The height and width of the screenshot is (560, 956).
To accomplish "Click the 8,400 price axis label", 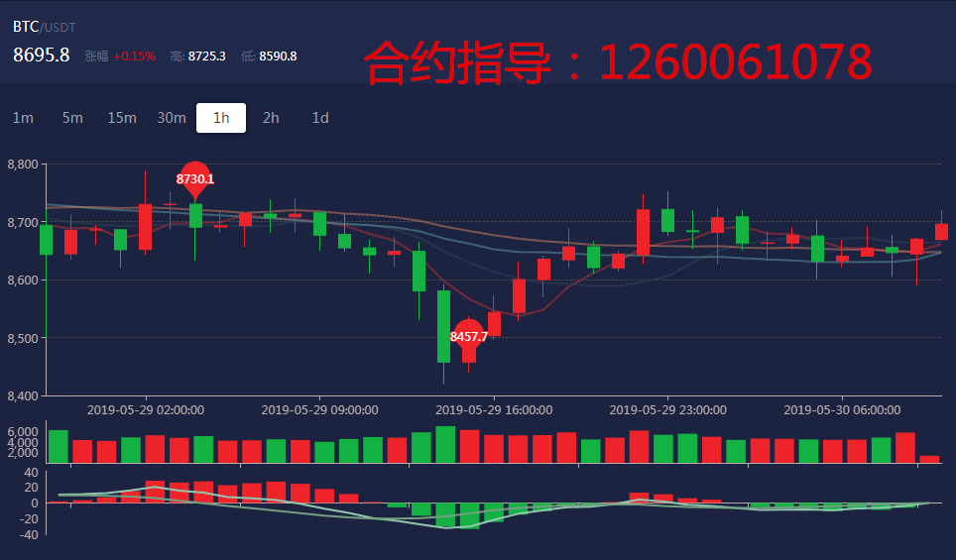I will click(23, 395).
